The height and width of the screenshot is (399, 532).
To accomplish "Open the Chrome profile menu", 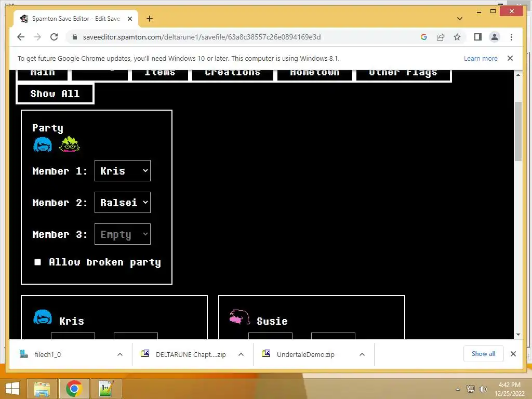I will pos(495,37).
